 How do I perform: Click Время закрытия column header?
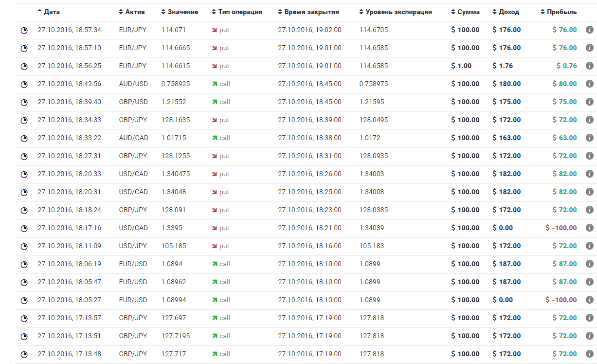click(311, 12)
